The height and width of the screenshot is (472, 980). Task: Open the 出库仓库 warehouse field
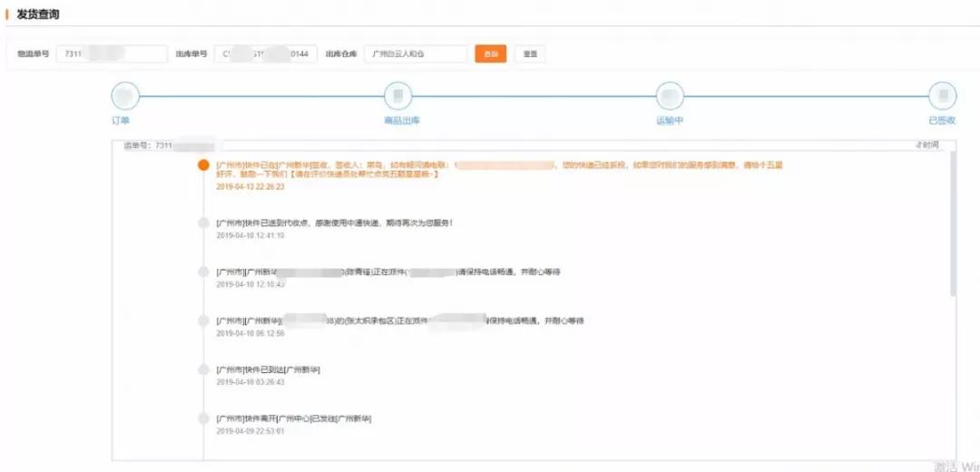click(x=416, y=54)
